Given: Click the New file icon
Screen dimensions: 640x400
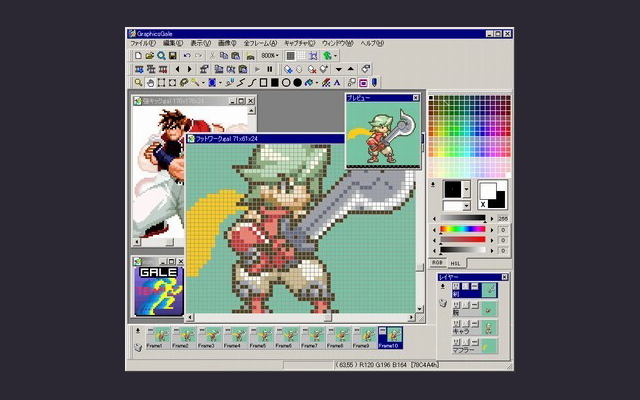Looking at the screenshot, I should pyautogui.click(x=138, y=56).
